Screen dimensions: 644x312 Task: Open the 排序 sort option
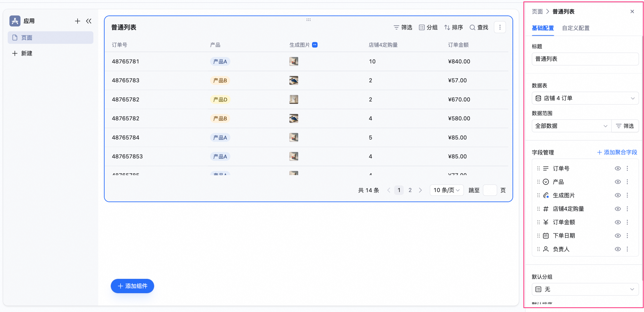coord(453,27)
